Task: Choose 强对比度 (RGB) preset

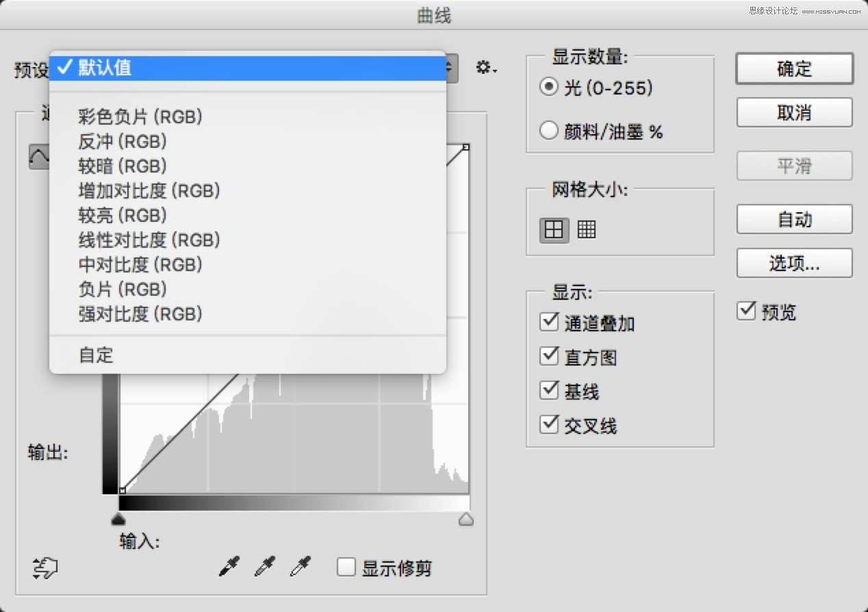Action: [140, 314]
